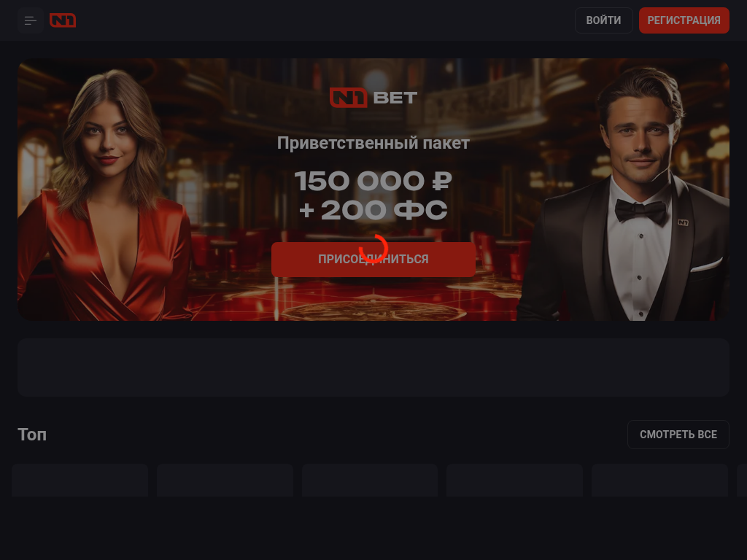Open the hamburger menu in the header
This screenshot has width=747, height=560.
pos(31,20)
